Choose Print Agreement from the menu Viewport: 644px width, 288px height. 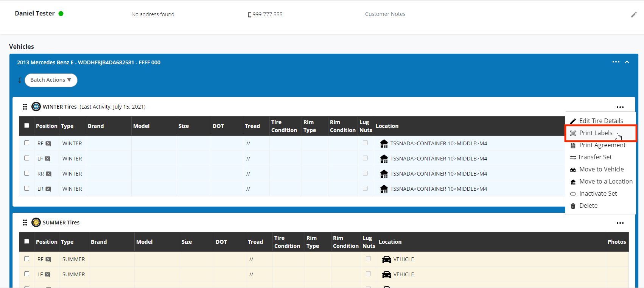tap(600, 145)
